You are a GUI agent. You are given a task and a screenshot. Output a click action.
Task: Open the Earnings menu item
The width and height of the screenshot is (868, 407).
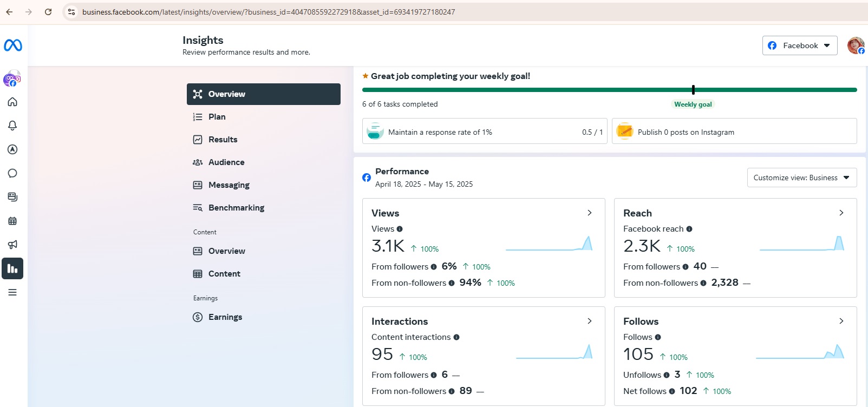[x=225, y=317]
